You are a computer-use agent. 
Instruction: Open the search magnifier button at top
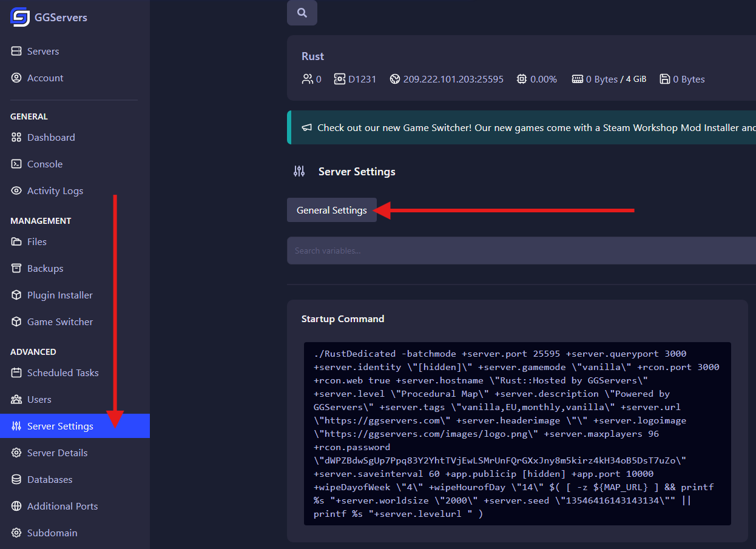[302, 12]
